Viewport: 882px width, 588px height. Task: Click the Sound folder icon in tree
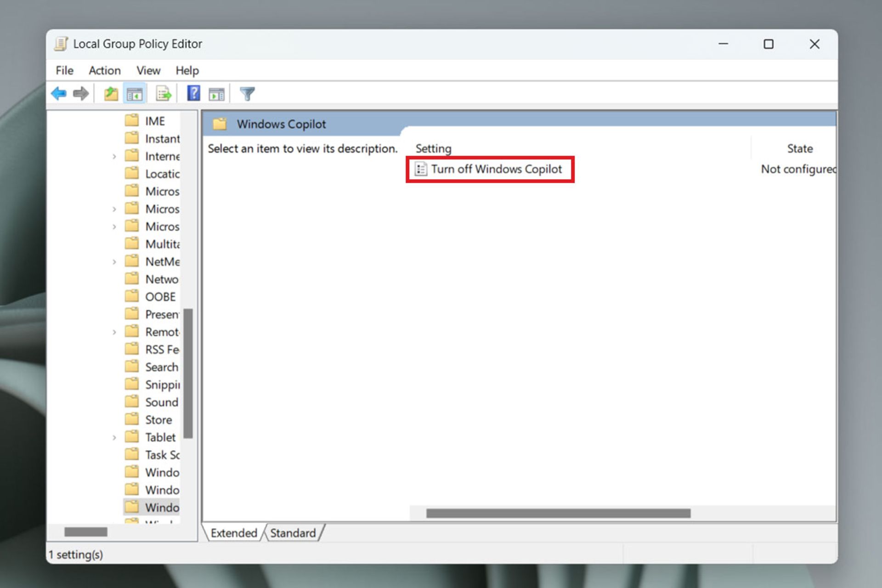132,402
